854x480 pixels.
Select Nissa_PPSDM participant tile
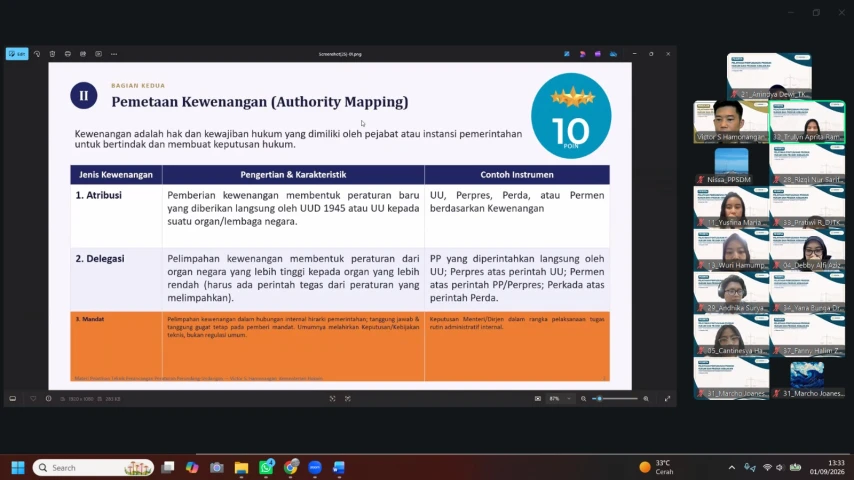pyautogui.click(x=731, y=165)
